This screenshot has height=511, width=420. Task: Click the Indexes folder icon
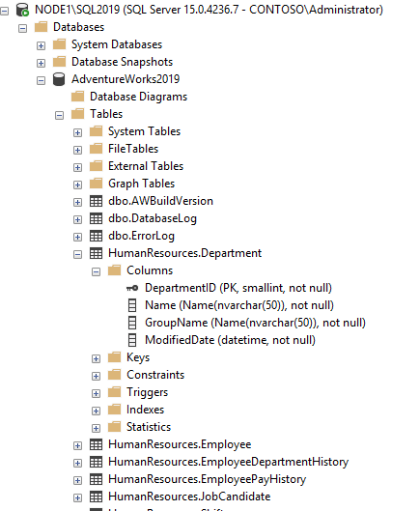pos(114,410)
